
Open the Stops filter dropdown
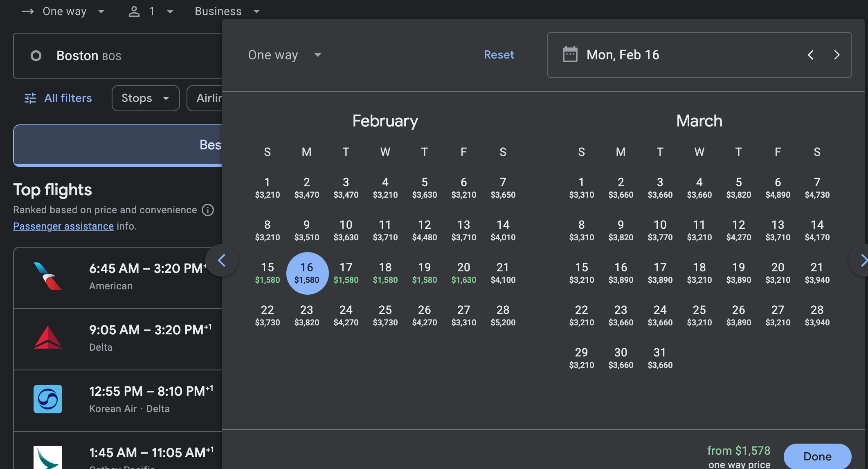(145, 98)
